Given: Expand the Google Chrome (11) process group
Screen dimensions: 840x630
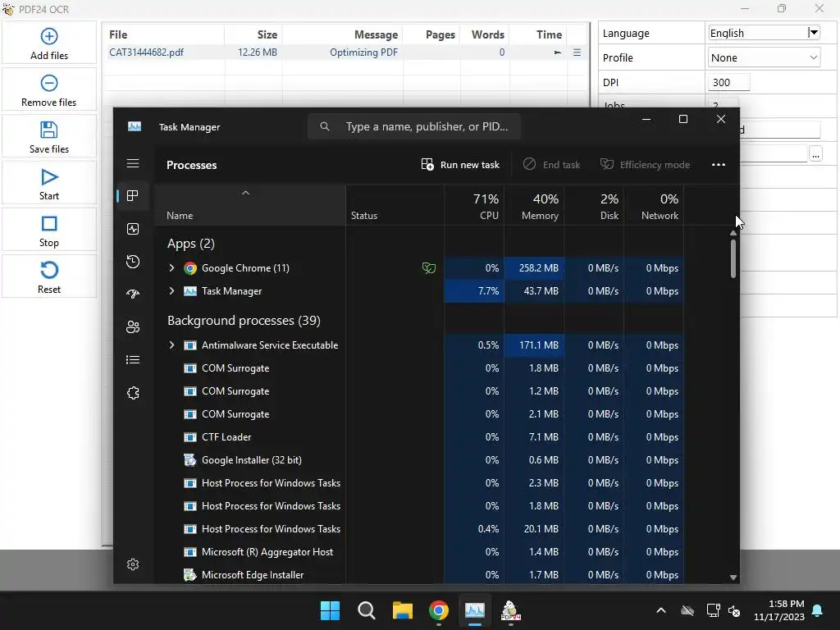Looking at the screenshot, I should coord(171,268).
